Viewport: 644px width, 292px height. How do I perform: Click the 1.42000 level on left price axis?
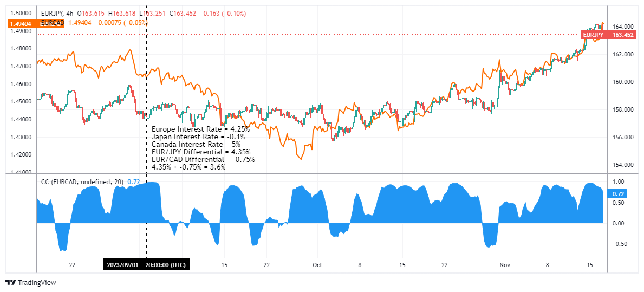tap(21, 155)
